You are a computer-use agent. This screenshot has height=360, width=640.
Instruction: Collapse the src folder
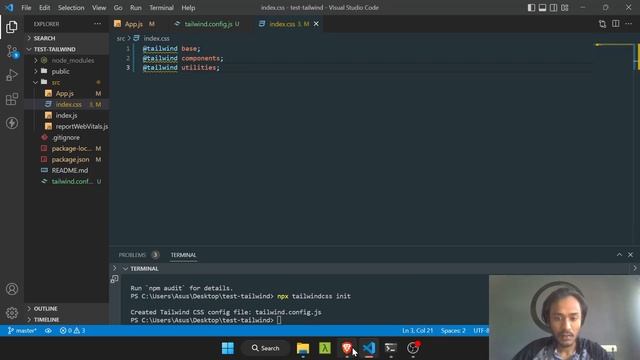67,82
